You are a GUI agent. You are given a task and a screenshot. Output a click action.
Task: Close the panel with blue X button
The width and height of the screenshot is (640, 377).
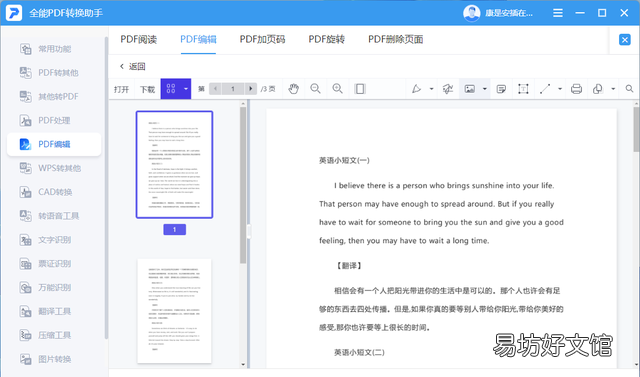click(x=624, y=40)
